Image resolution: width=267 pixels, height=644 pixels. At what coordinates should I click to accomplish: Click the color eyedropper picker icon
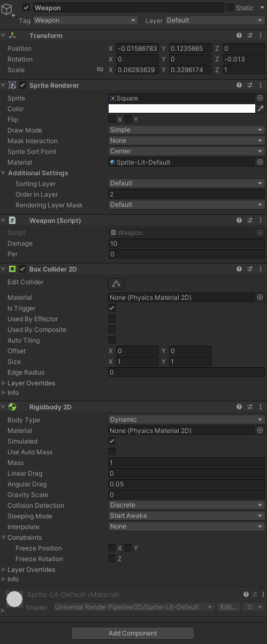tap(261, 108)
